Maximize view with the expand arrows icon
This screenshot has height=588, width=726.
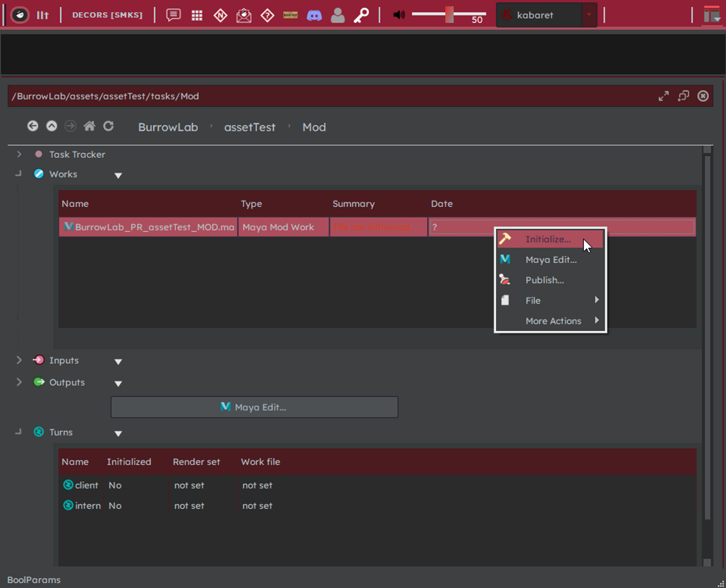pyautogui.click(x=664, y=96)
